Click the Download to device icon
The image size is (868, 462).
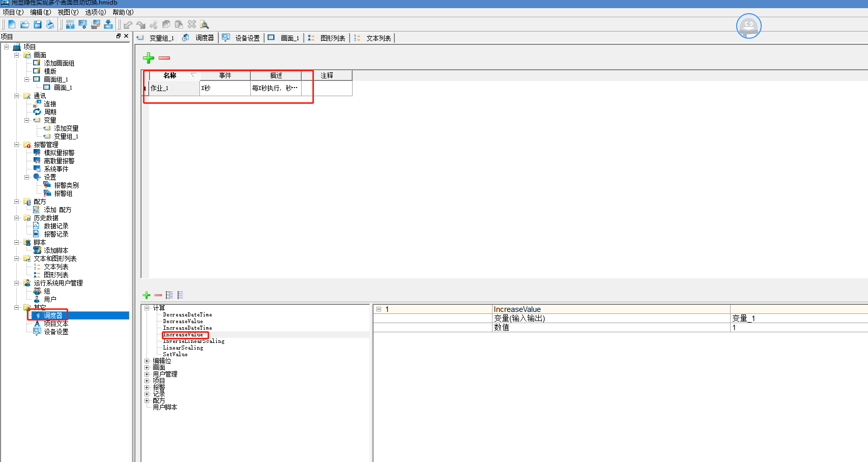pos(108,24)
